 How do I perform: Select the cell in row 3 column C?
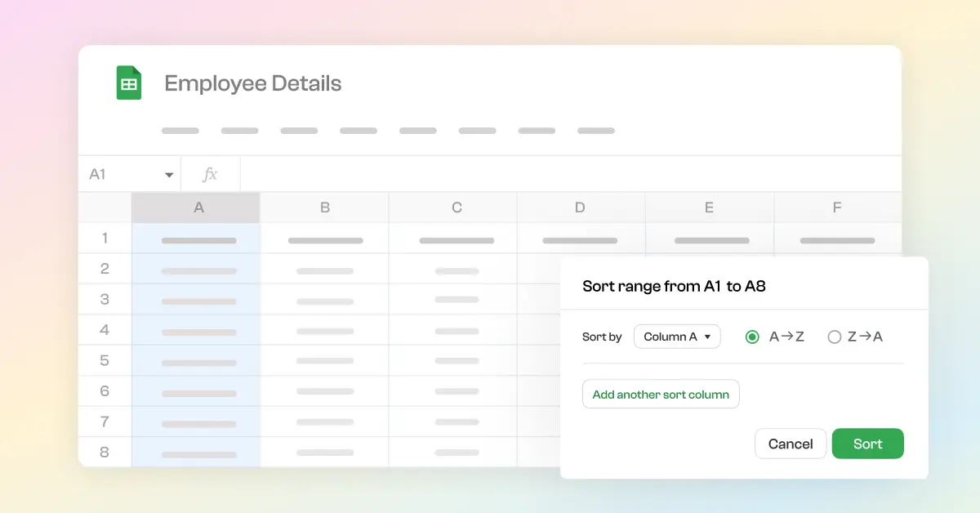(x=452, y=300)
